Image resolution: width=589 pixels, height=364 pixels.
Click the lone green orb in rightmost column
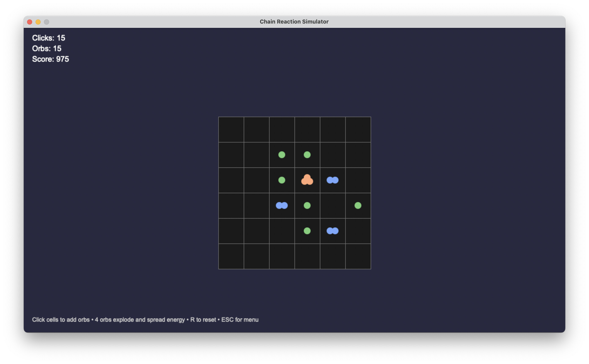click(358, 205)
